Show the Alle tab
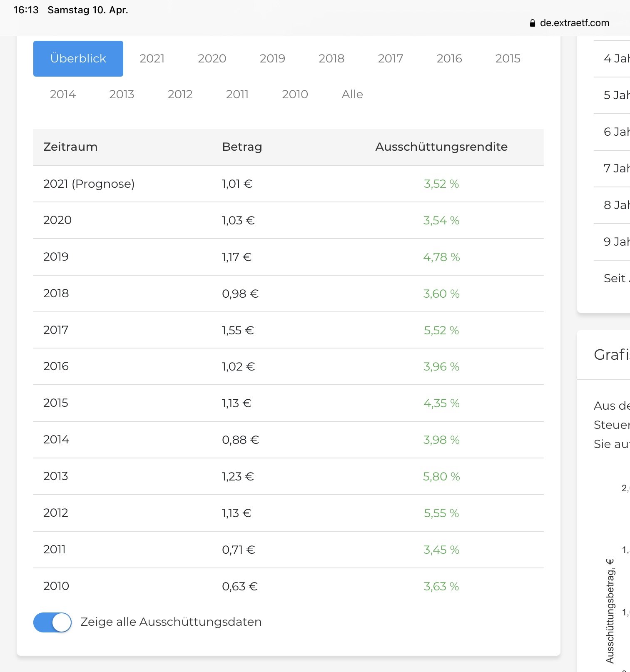The height and width of the screenshot is (672, 630). [x=352, y=95]
